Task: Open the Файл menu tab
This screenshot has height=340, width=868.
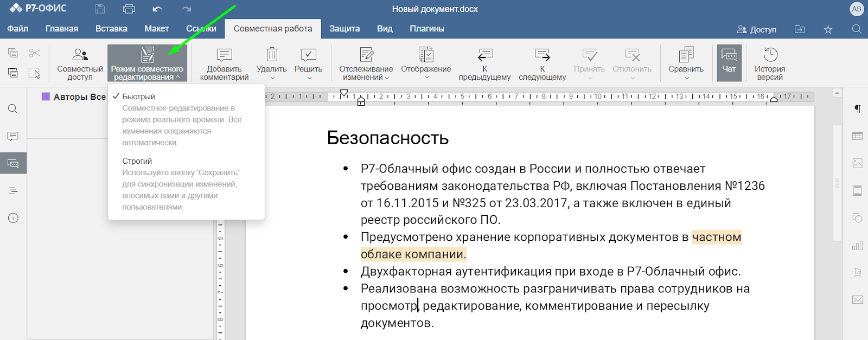Action: pyautogui.click(x=18, y=29)
